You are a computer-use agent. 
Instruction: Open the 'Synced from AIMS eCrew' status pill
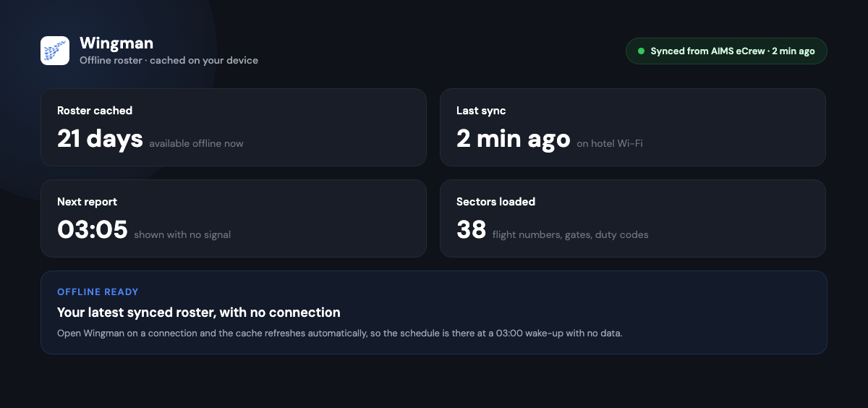coord(726,51)
